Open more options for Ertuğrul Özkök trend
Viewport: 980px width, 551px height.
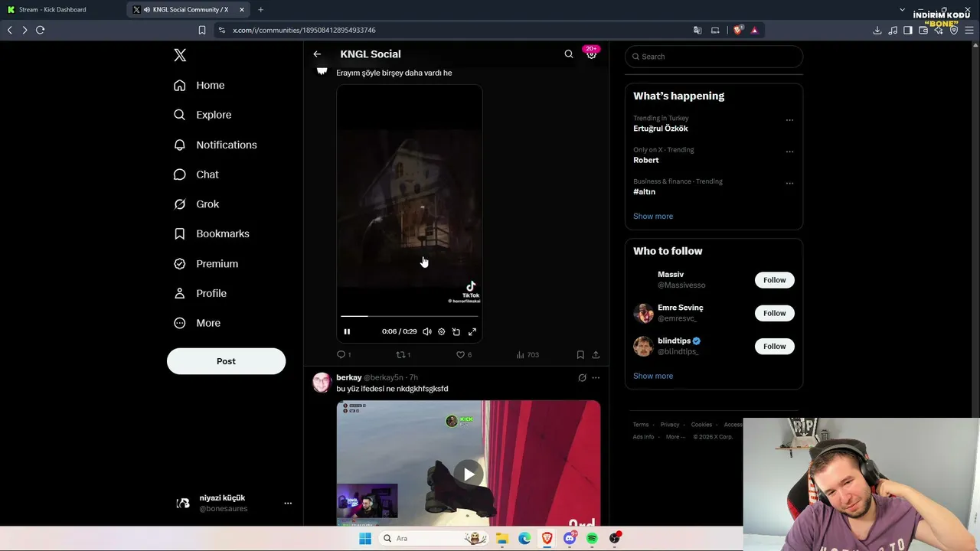pos(789,120)
